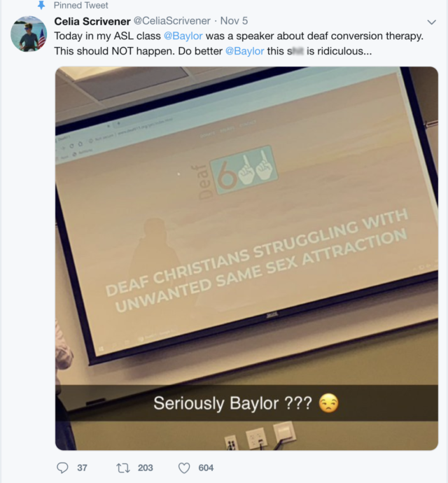Screen dimensions: 448x483
Task: Click the retweet arrows icon
Action: (x=122, y=468)
